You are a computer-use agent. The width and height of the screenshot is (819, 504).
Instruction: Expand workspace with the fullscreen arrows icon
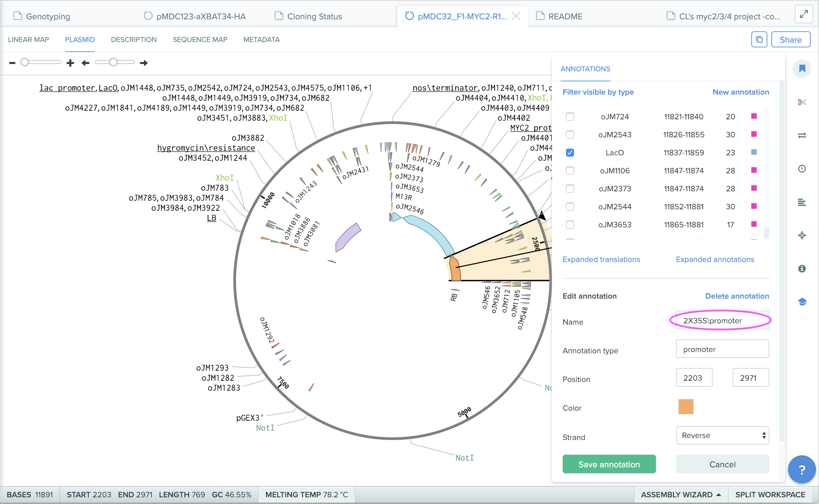pyautogui.click(x=804, y=14)
